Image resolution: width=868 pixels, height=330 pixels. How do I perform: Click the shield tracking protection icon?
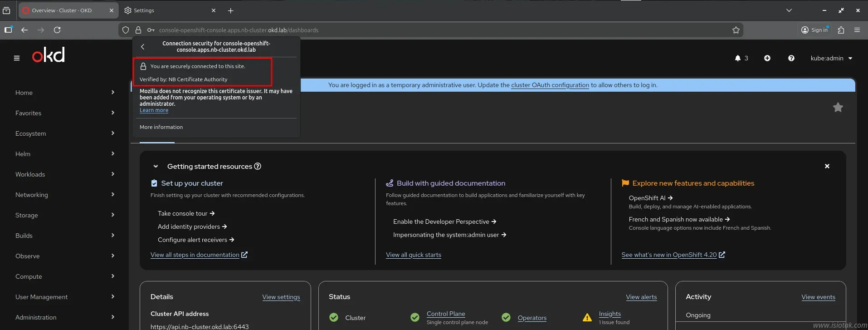tap(126, 30)
